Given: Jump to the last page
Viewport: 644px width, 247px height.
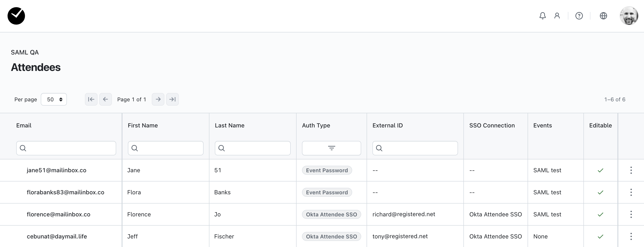Looking at the screenshot, I should (x=172, y=99).
